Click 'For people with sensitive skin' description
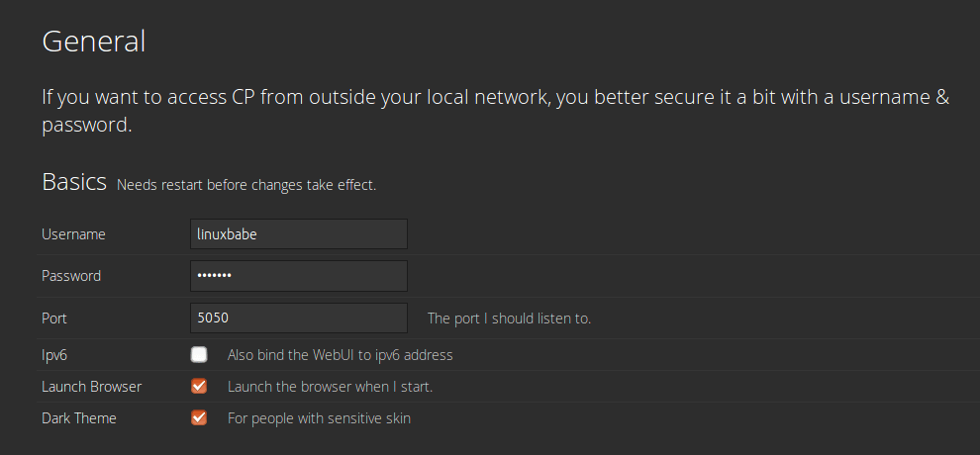 click(319, 417)
